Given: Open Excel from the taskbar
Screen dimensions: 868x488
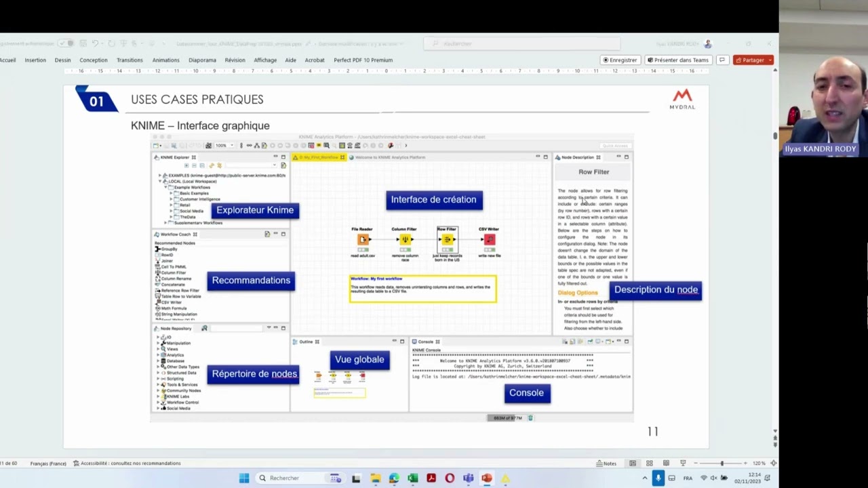Looking at the screenshot, I should [x=412, y=478].
